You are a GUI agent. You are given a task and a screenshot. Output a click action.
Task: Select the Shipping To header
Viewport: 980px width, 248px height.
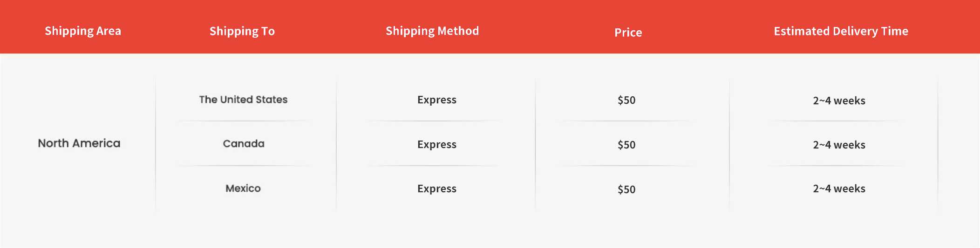(242, 31)
